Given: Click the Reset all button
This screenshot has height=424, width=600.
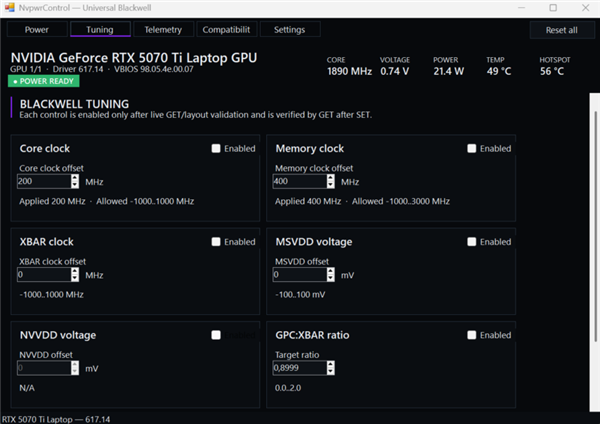Looking at the screenshot, I should point(562,30).
